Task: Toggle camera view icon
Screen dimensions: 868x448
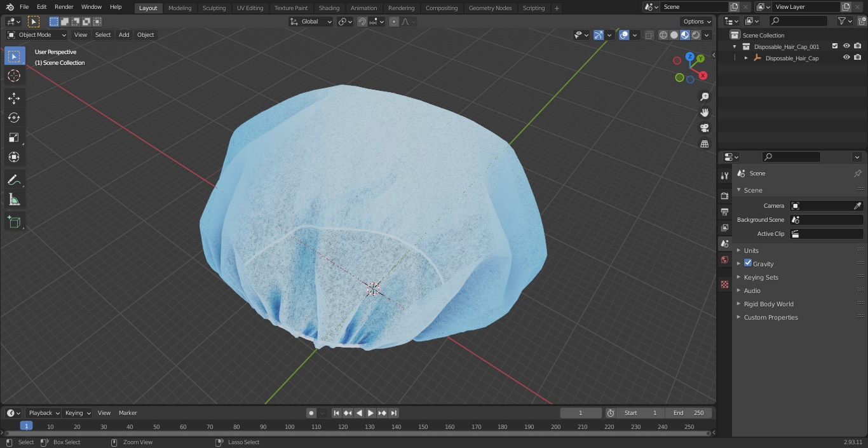Action: coord(705,128)
